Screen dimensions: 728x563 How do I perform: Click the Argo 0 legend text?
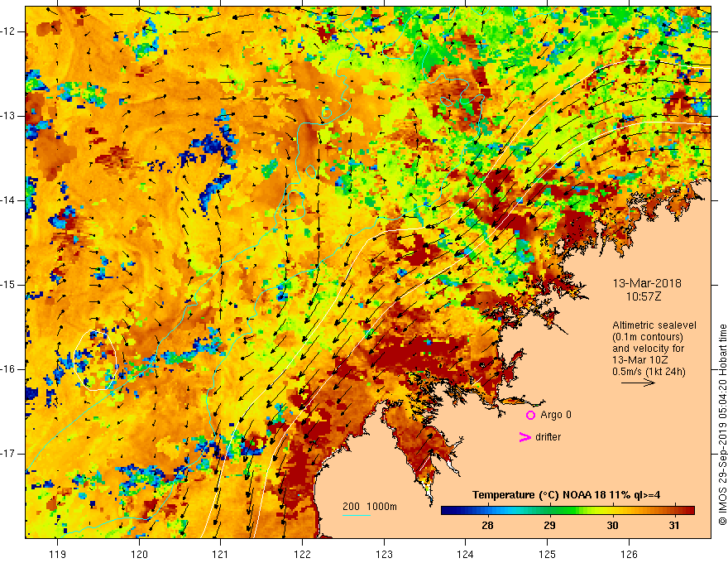(556, 415)
